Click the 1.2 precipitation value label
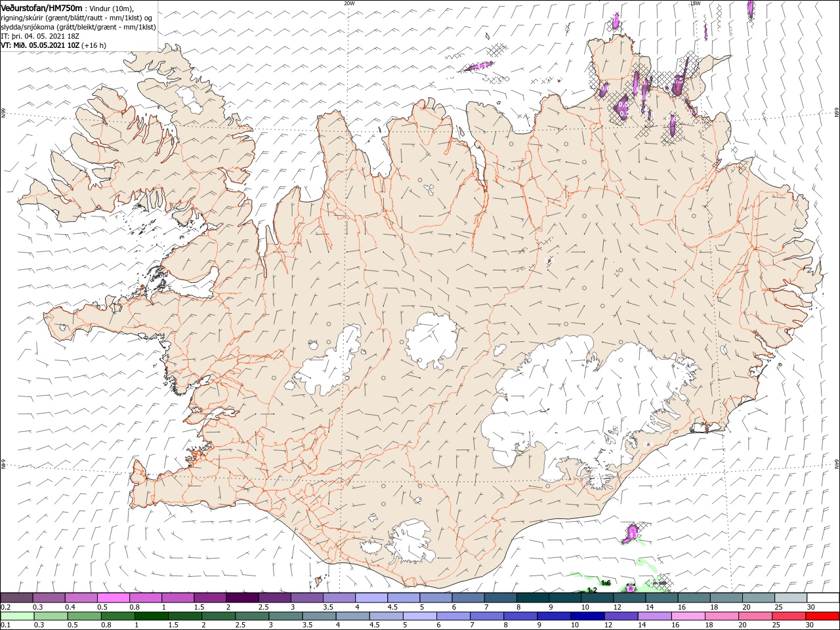The height and width of the screenshot is (630, 840). (592, 591)
